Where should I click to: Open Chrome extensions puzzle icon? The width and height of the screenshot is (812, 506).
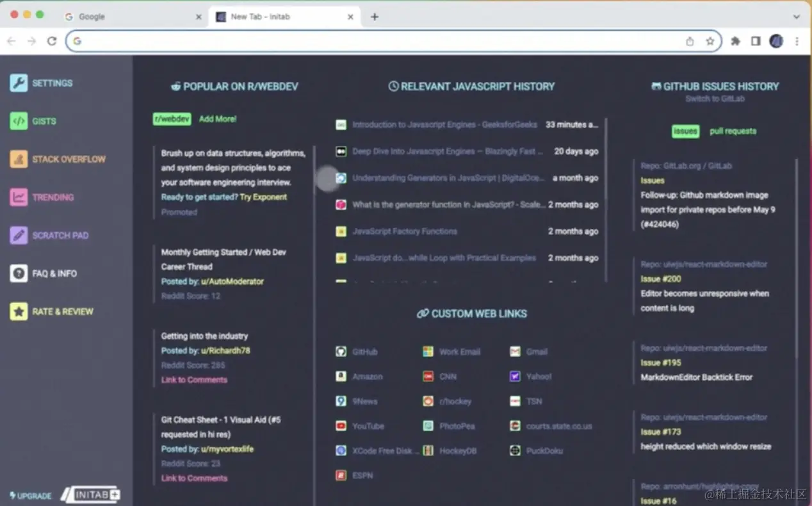coord(735,41)
